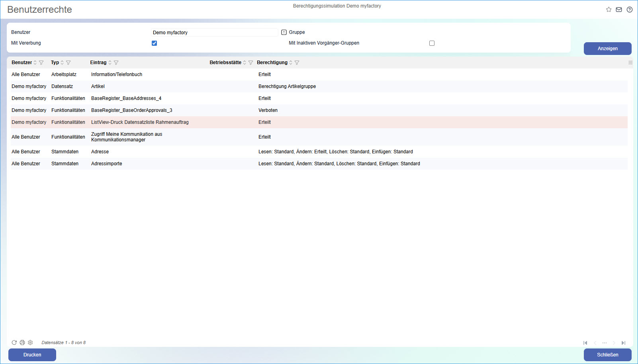Click the Anzeigen button
The height and width of the screenshot is (364, 638).
(607, 49)
